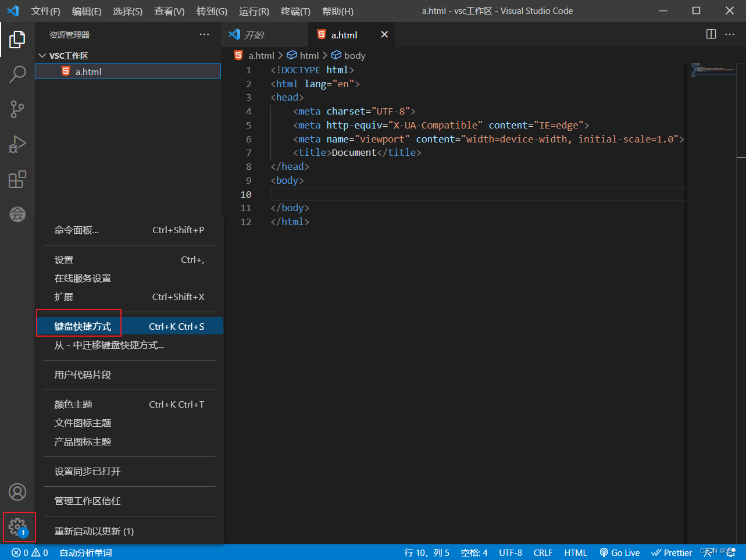The image size is (746, 560).
Task: Open the 终端(T) menu
Action: point(295,11)
